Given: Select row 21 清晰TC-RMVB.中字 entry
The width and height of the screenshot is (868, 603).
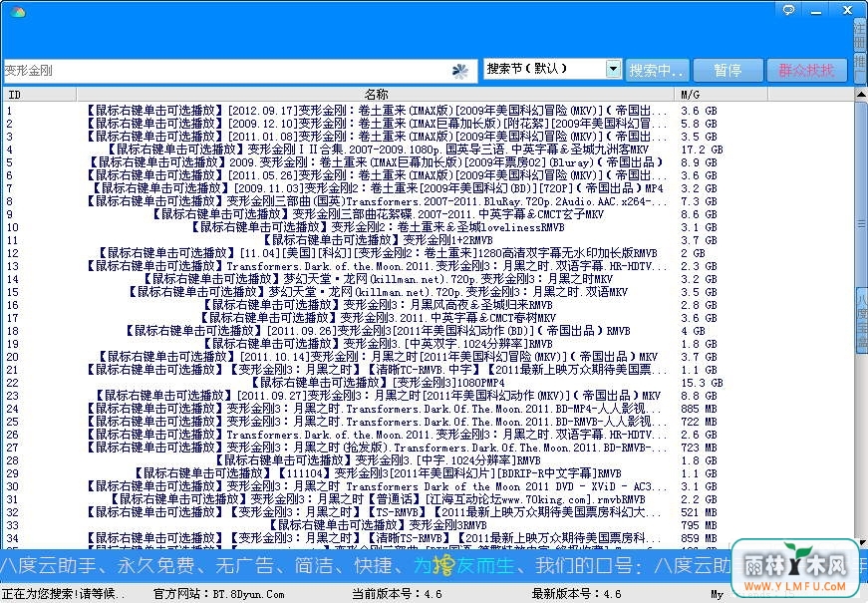Looking at the screenshot, I should 429,370.
